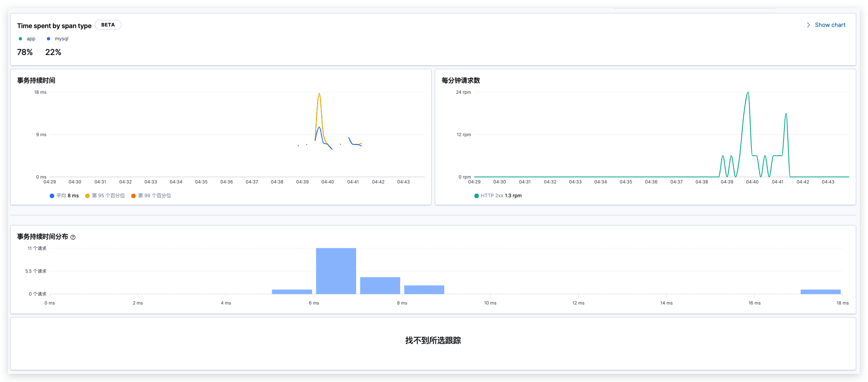This screenshot has width=868, height=382.
Task: Toggle the 第 95 个百分位 legend series
Action: [105, 196]
